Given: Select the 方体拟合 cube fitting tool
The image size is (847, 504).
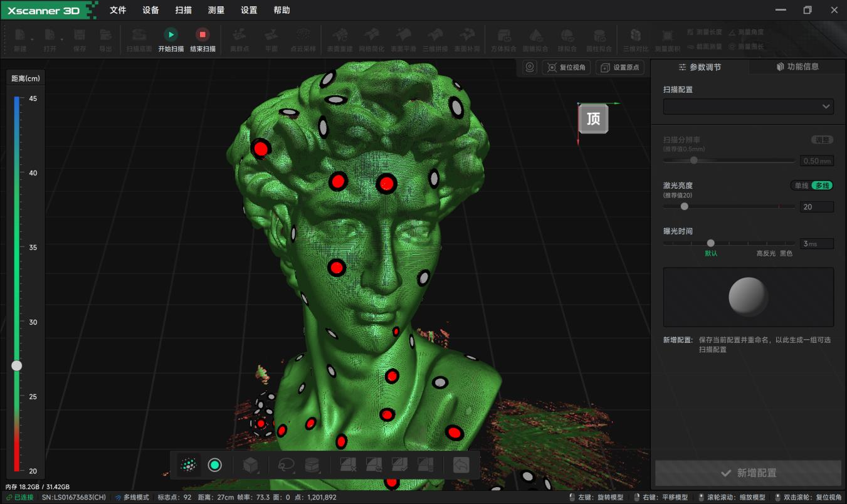Looking at the screenshot, I should click(x=503, y=39).
